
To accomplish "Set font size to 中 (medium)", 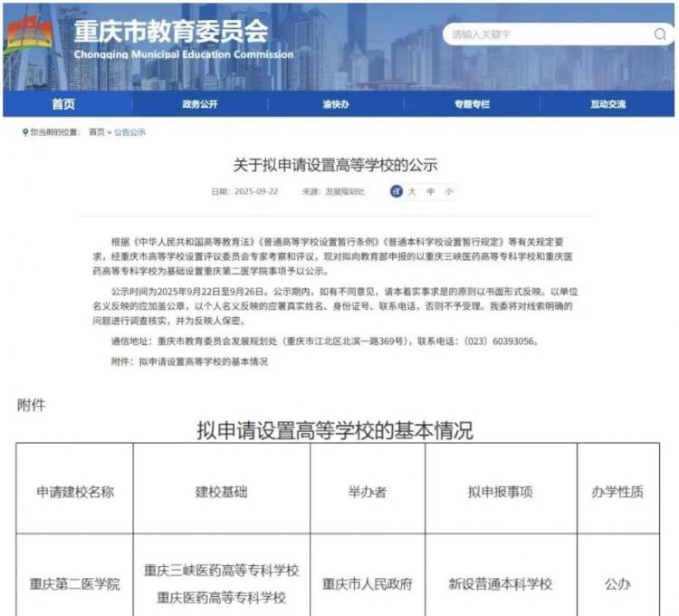I will coord(430,192).
